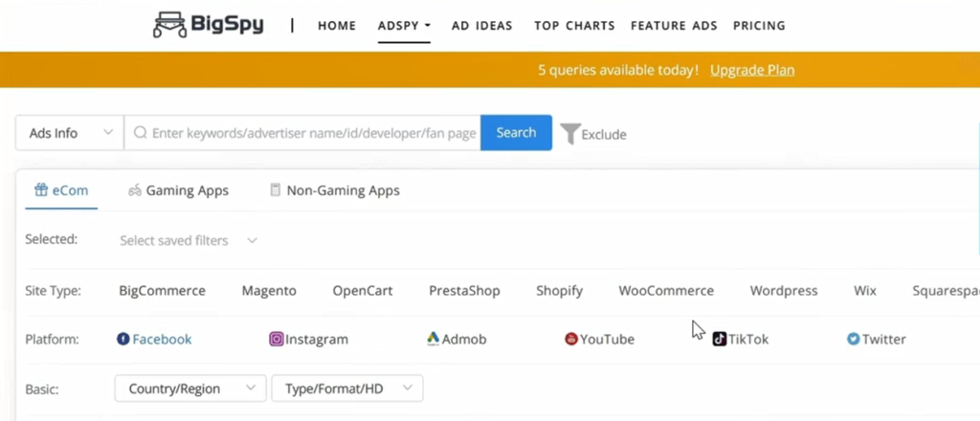980x421 pixels.
Task: Switch to the Gaming Apps tab
Action: (178, 190)
